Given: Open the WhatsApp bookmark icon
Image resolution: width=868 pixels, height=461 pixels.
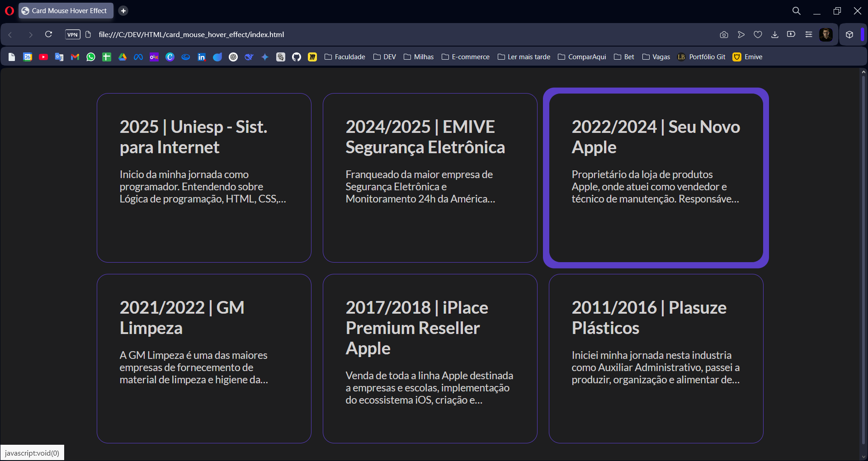Looking at the screenshot, I should coord(91,57).
